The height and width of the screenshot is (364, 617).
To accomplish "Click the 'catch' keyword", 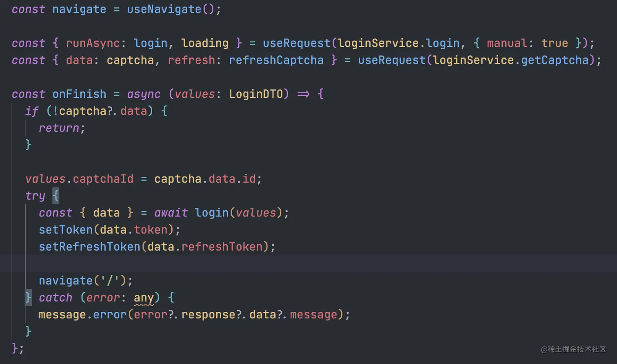I will point(55,298).
